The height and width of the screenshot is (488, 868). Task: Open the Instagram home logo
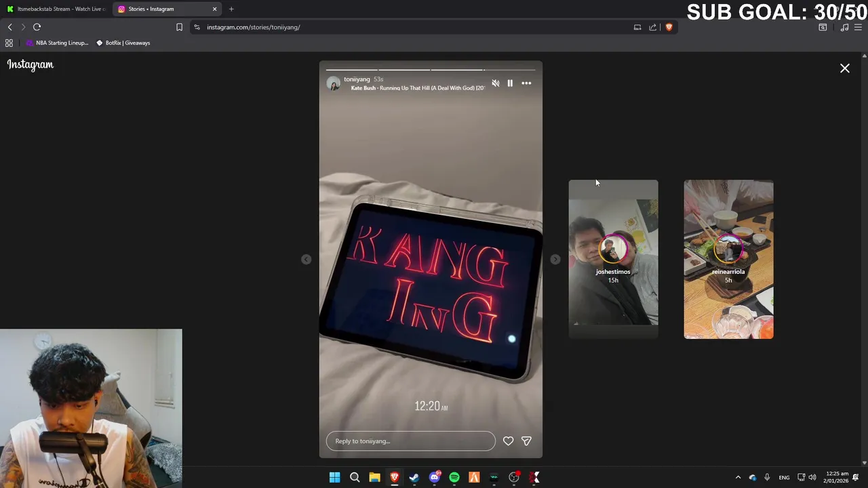click(x=31, y=65)
